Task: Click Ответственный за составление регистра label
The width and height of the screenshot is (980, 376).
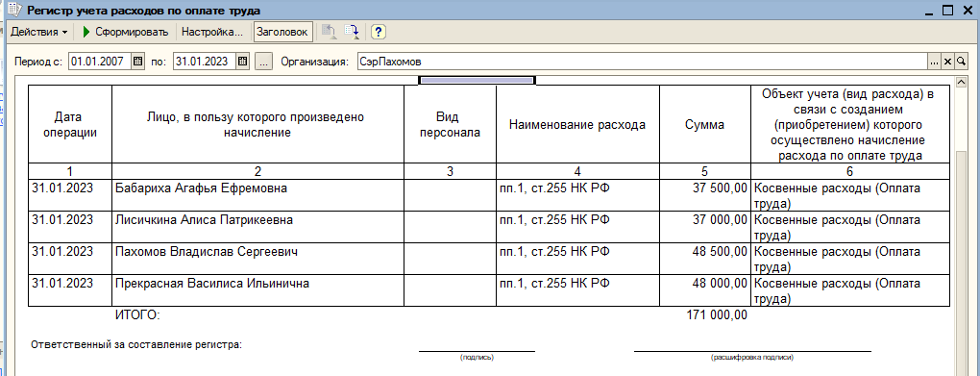Action: click(136, 344)
